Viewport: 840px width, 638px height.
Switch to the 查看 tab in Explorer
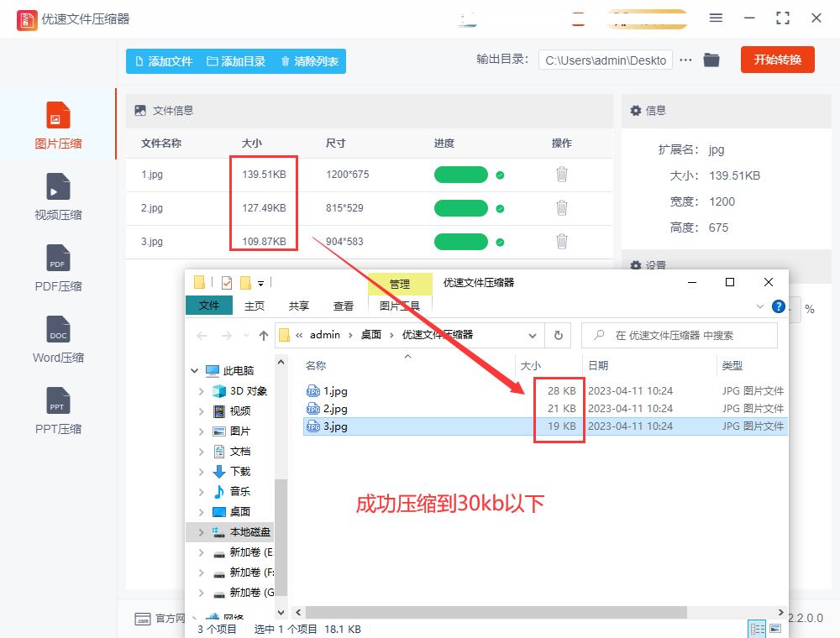(343, 306)
